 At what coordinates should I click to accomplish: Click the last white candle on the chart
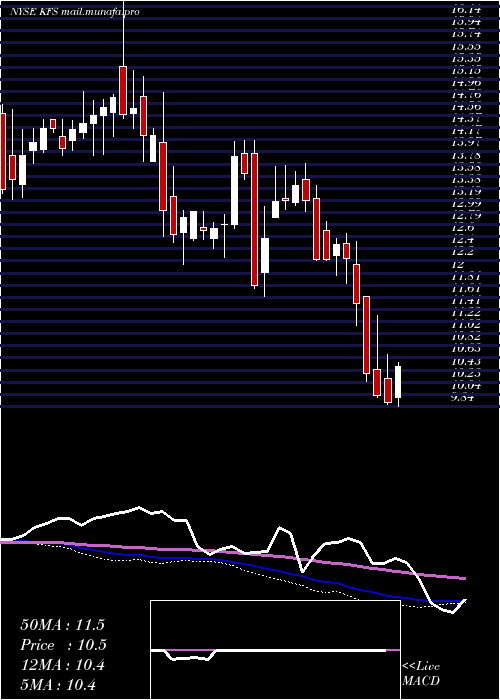click(398, 382)
